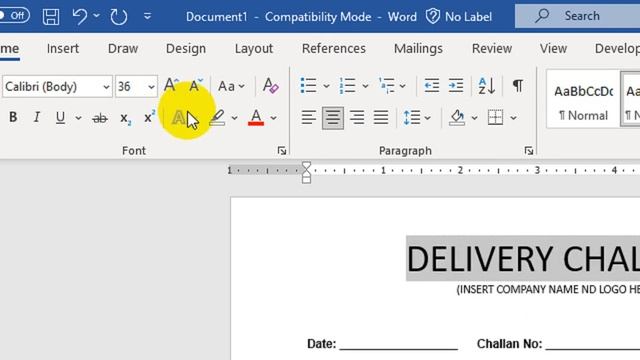The image size is (640, 360).
Task: Open the Font dialog launcher
Action: (x=282, y=151)
